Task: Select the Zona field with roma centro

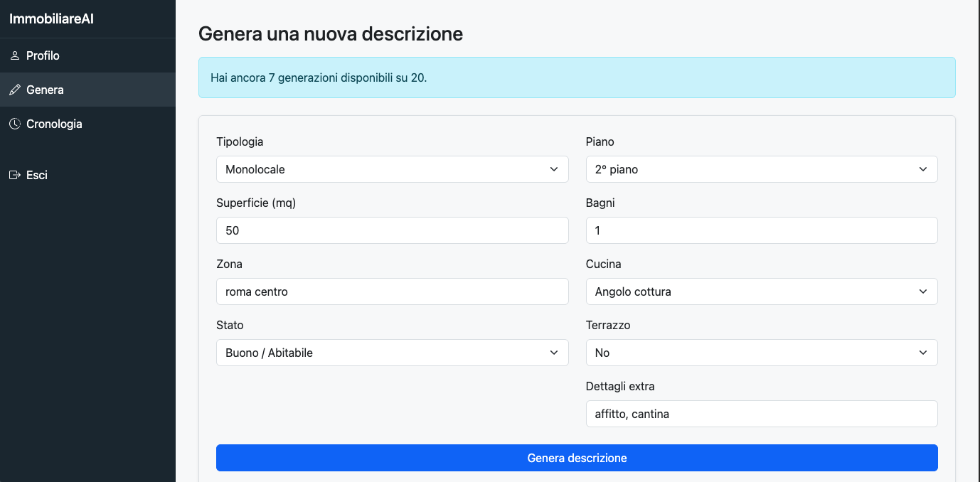Action: coord(393,291)
